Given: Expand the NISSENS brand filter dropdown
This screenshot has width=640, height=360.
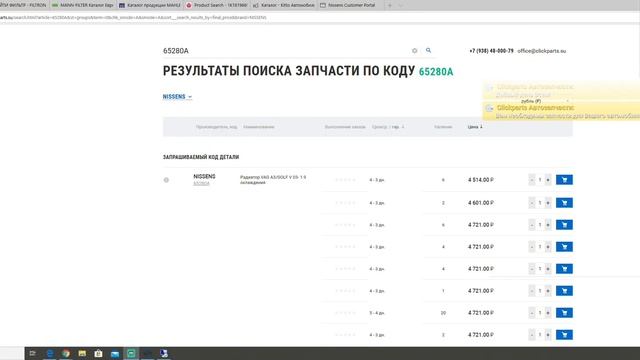Looking at the screenshot, I should 177,97.
